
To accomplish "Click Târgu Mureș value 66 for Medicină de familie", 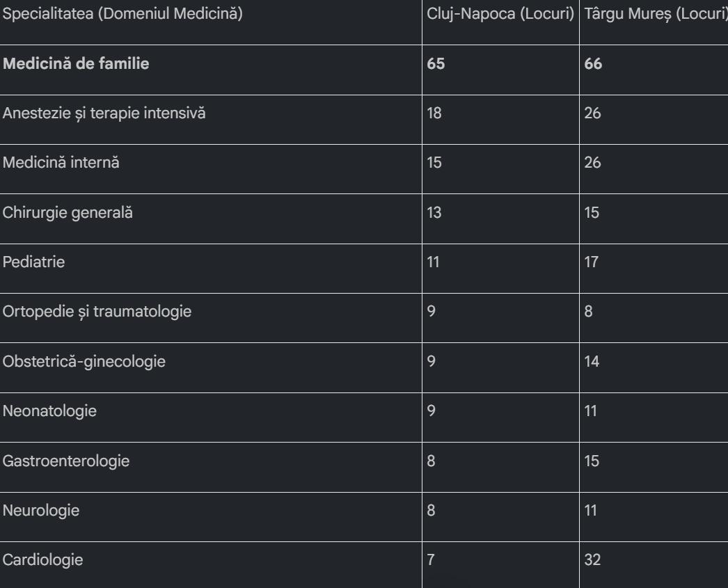I will (x=594, y=65).
